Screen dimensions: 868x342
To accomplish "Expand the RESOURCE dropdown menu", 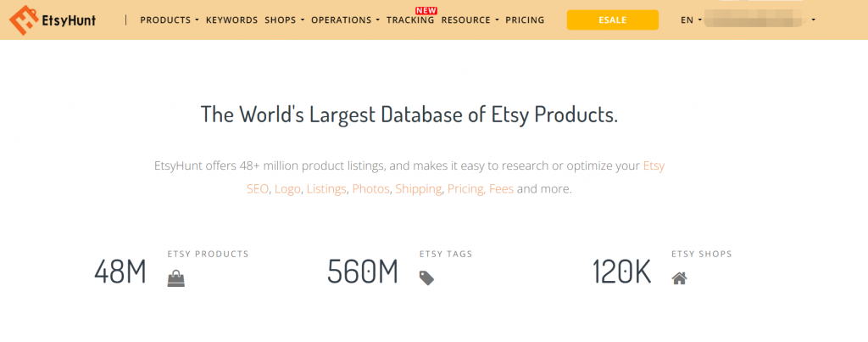I will (470, 20).
